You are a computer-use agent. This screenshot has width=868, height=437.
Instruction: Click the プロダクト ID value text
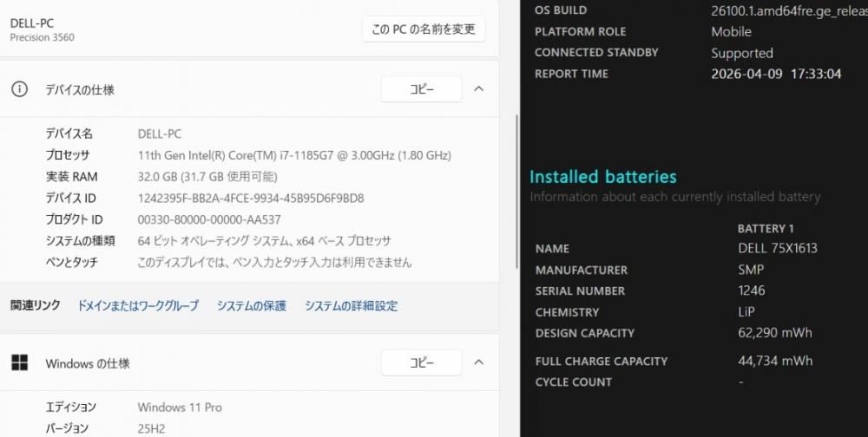tap(209, 219)
